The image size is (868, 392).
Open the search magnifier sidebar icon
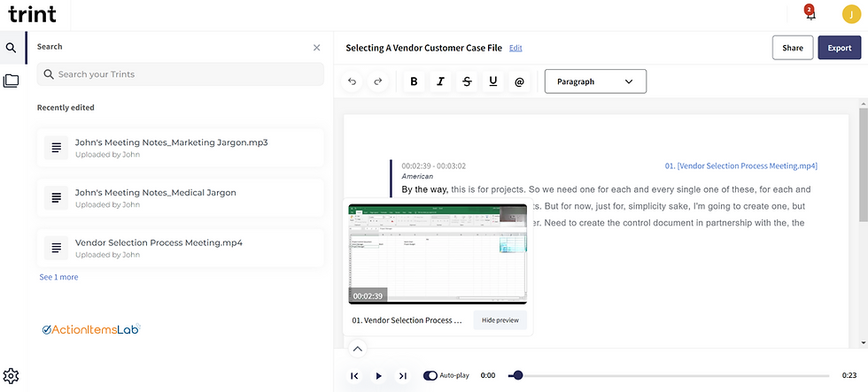point(11,48)
